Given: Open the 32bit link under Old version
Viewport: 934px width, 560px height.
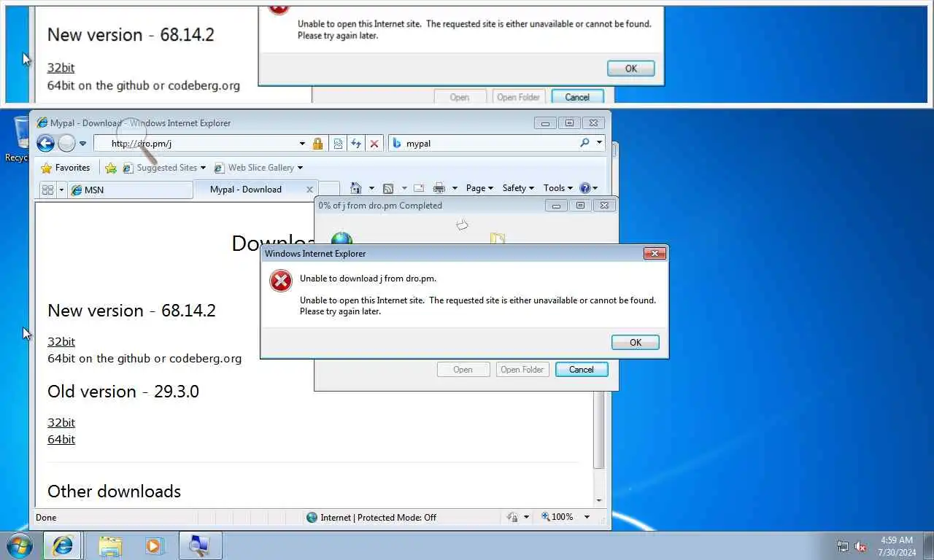Looking at the screenshot, I should pyautogui.click(x=61, y=422).
